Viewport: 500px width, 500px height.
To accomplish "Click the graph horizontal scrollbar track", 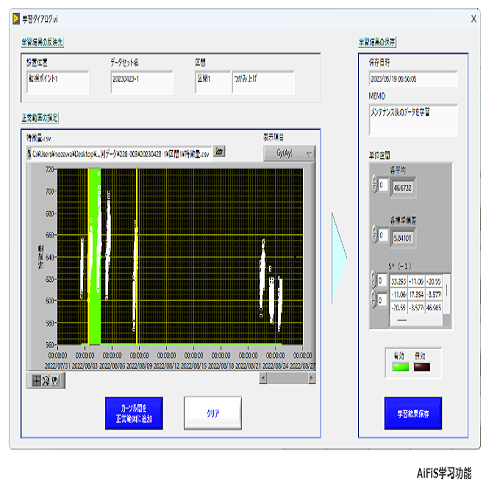I will (287, 378).
